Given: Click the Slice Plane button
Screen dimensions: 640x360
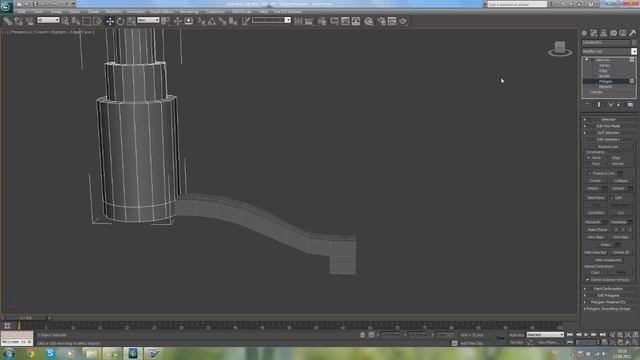Looking at the screenshot, I should (x=596, y=198).
